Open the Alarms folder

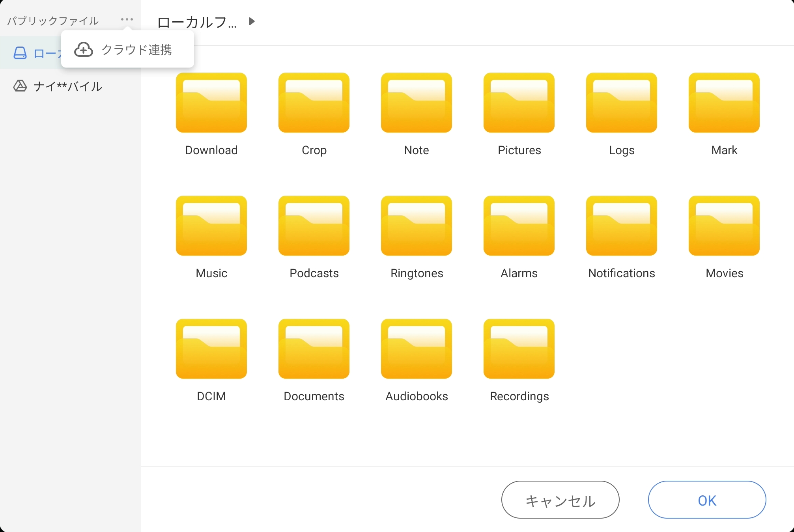click(x=519, y=226)
